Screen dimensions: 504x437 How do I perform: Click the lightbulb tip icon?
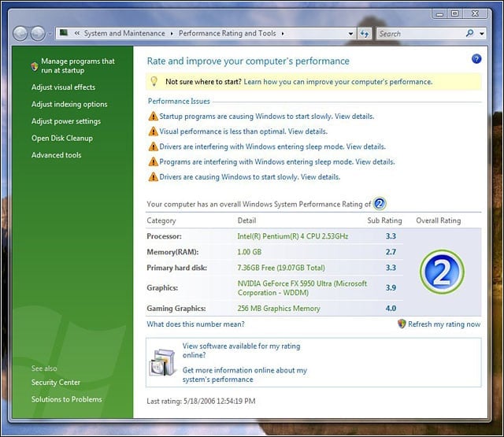tap(154, 81)
